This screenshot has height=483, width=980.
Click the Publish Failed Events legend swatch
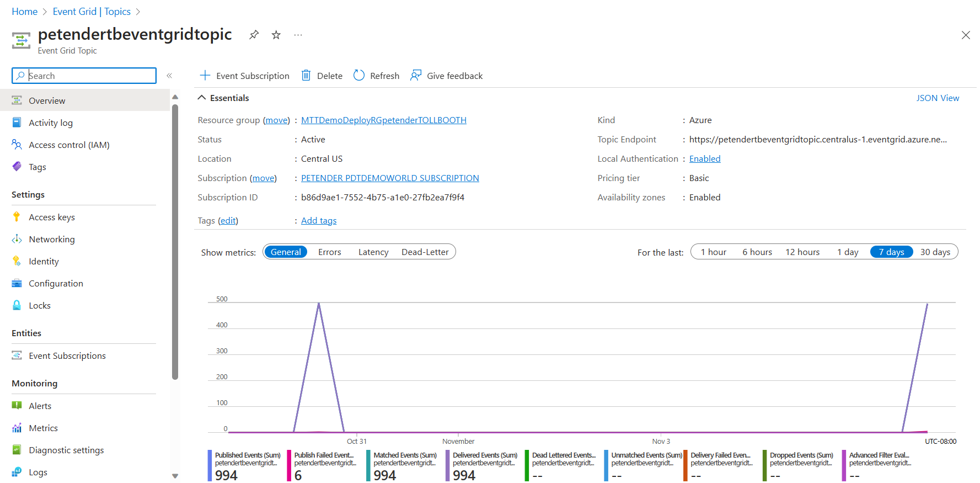(x=289, y=465)
